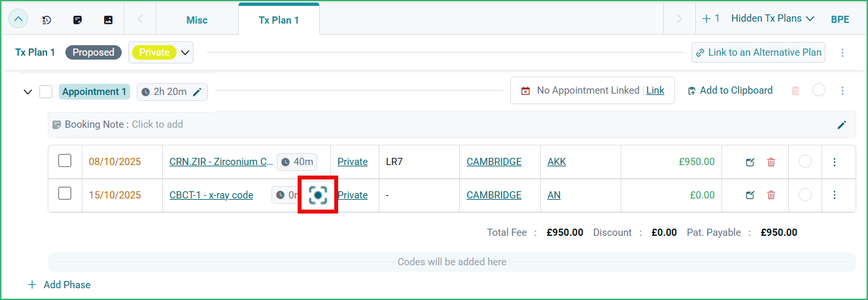Click the x-ray capture icon on CBCT-1 row
Image resolution: width=868 pixels, height=300 pixels.
point(318,195)
